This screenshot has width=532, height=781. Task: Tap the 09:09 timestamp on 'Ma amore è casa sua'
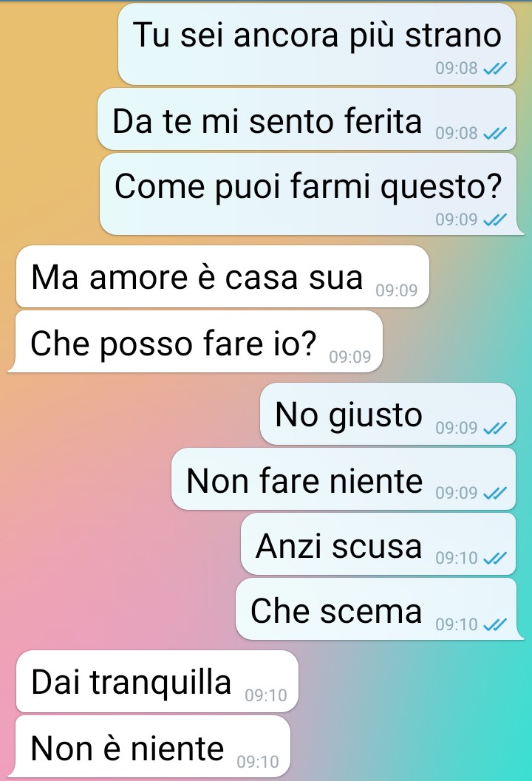pyautogui.click(x=397, y=290)
